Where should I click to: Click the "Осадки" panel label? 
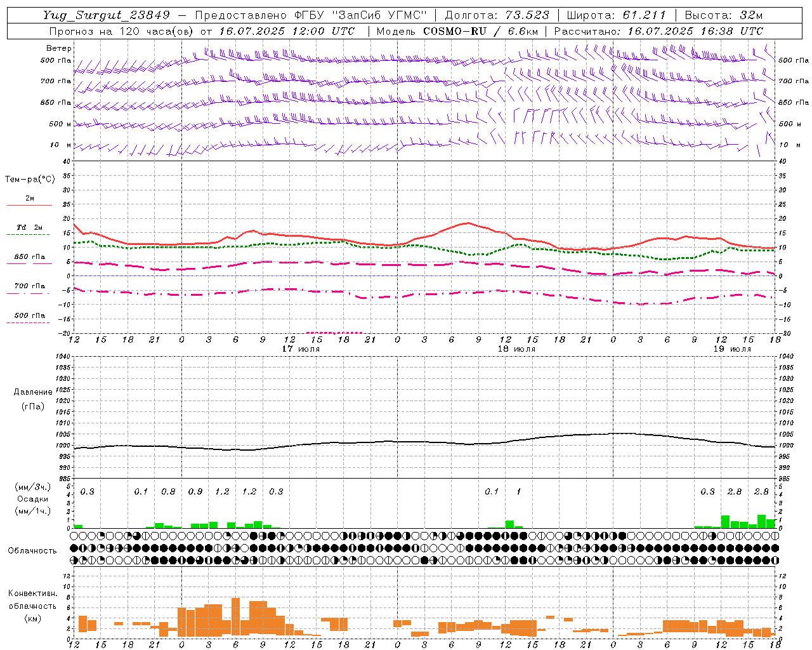tap(34, 499)
